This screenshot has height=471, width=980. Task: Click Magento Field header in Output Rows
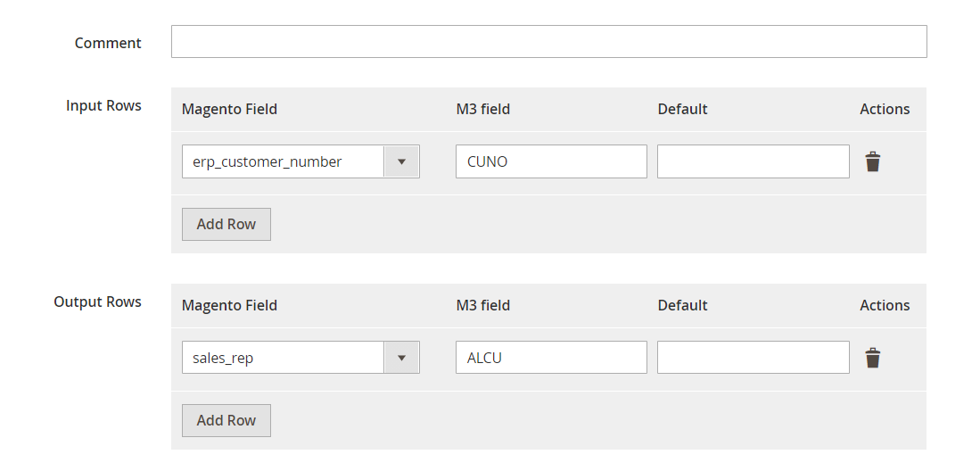(229, 305)
